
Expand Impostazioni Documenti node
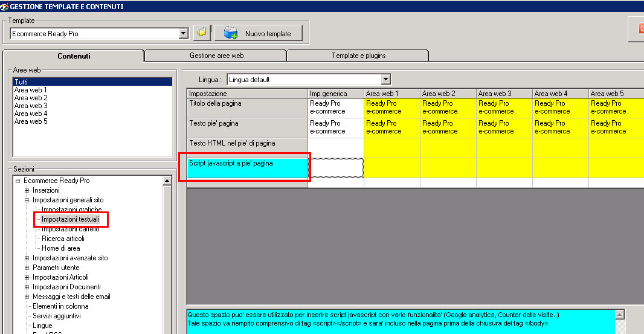click(x=27, y=287)
